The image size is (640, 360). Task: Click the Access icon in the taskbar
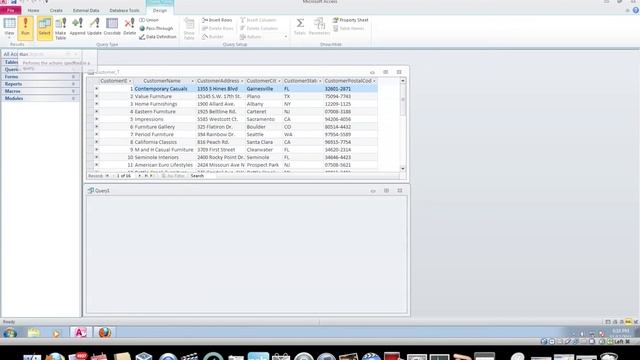click(80, 333)
